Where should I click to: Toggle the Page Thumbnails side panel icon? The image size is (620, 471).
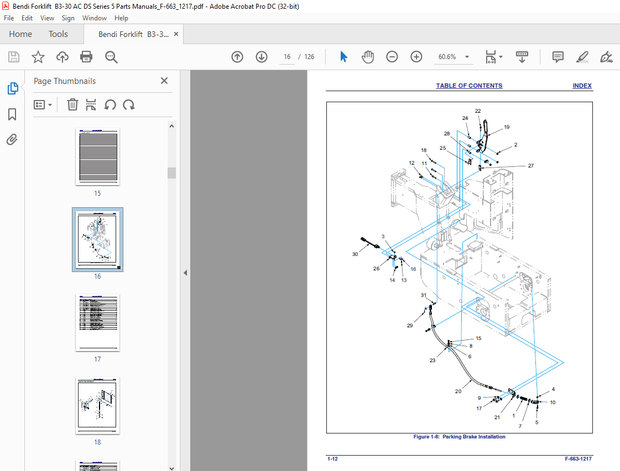tap(12, 88)
